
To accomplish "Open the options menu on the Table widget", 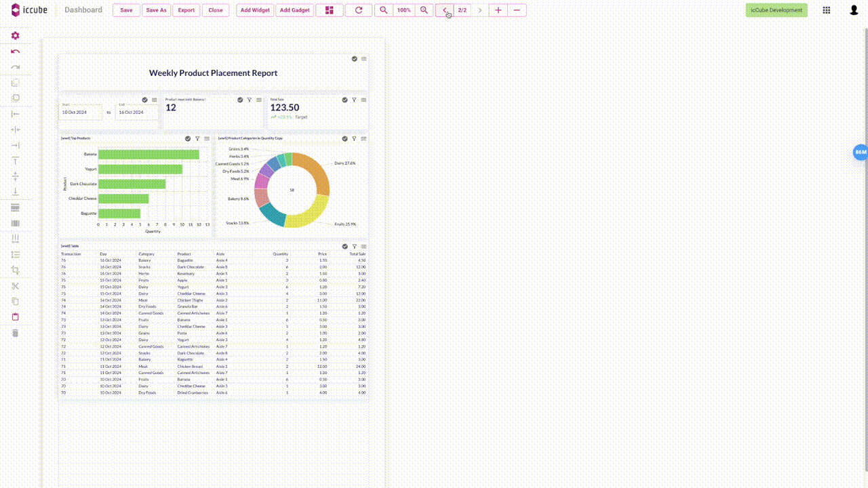I will [363, 247].
